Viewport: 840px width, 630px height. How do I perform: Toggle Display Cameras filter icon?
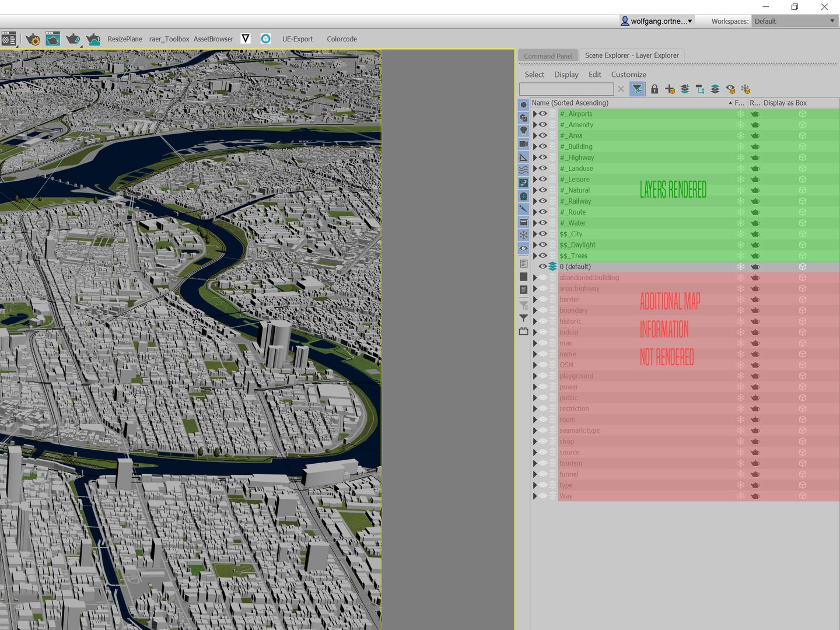(x=523, y=144)
